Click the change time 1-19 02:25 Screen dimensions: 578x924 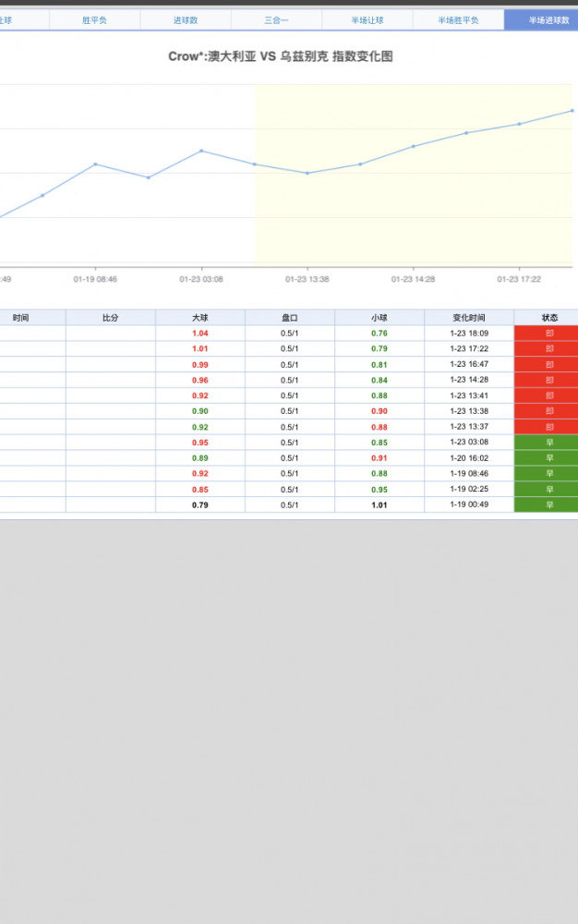click(469, 489)
